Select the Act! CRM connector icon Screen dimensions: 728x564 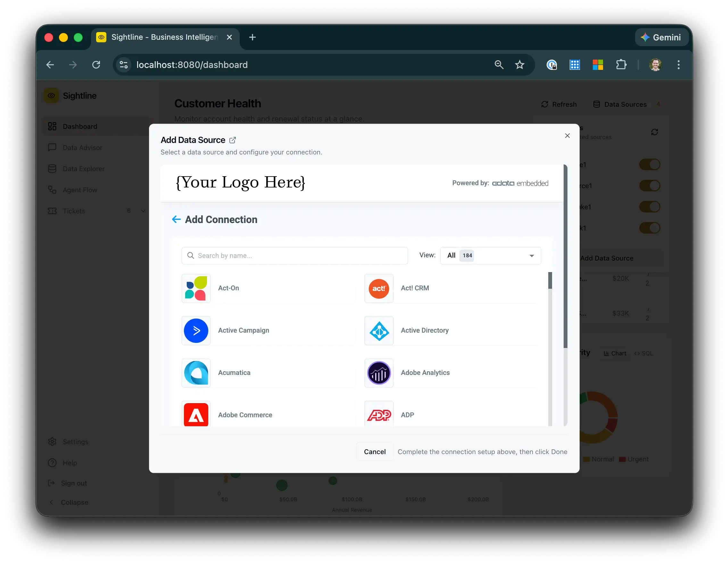click(379, 288)
